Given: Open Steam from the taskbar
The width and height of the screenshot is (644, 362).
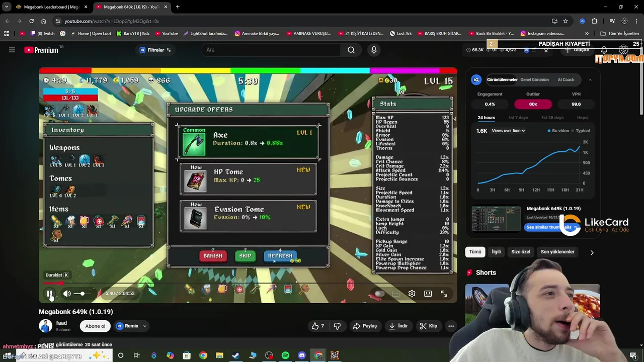Looking at the screenshot, I should (236, 355).
